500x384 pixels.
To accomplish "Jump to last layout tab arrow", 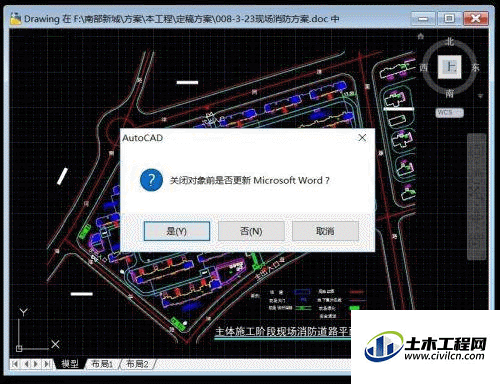I will tap(48, 364).
